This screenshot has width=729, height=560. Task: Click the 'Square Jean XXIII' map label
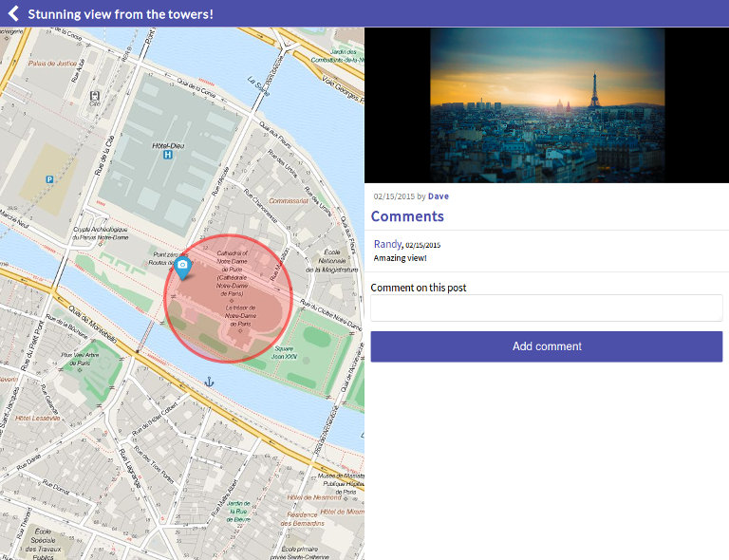[x=284, y=352]
